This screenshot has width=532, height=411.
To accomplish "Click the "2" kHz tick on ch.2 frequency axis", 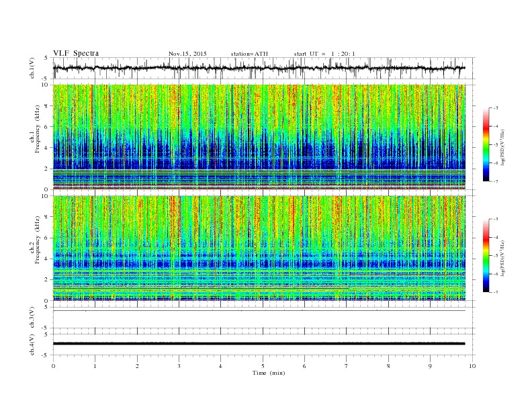I will click(47, 280).
